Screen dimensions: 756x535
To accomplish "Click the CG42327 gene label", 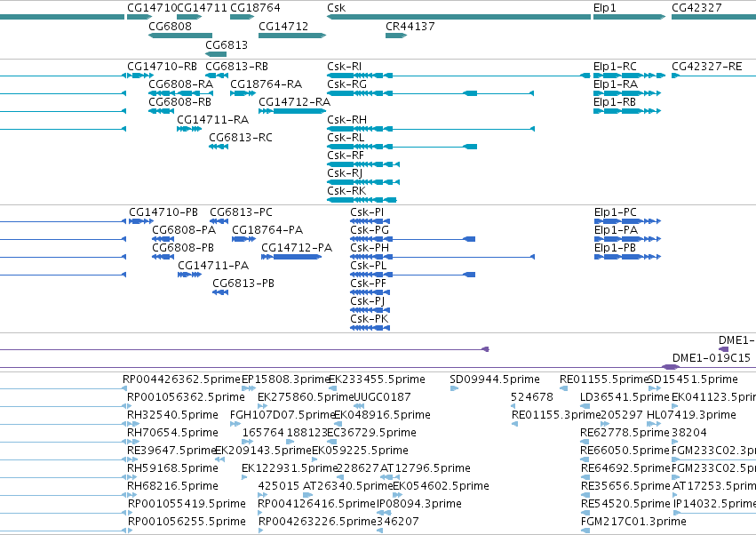I will (x=696, y=8).
